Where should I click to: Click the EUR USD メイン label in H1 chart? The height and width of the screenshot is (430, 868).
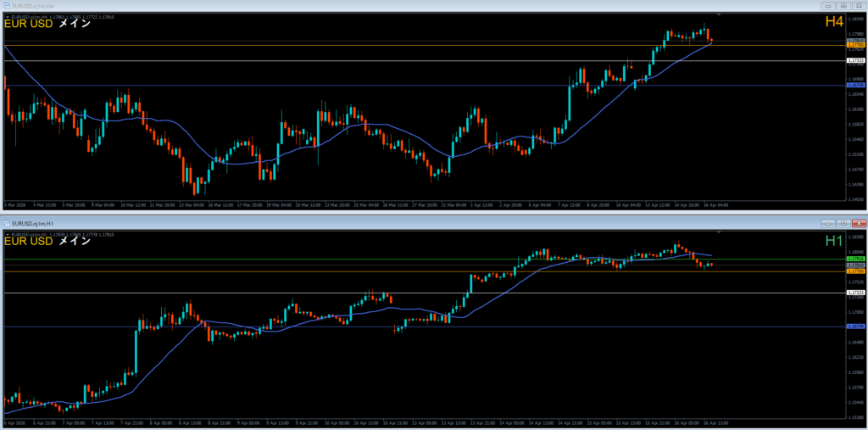pos(47,242)
